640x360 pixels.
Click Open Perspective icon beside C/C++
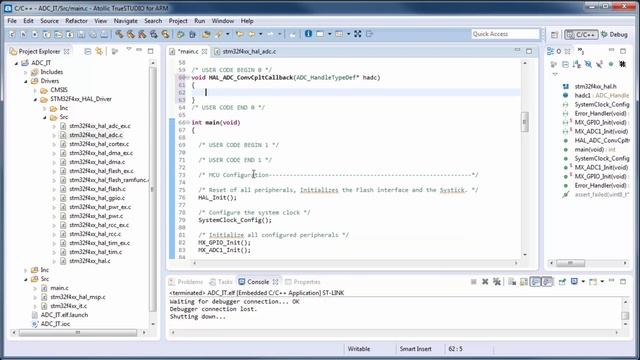click(554, 35)
